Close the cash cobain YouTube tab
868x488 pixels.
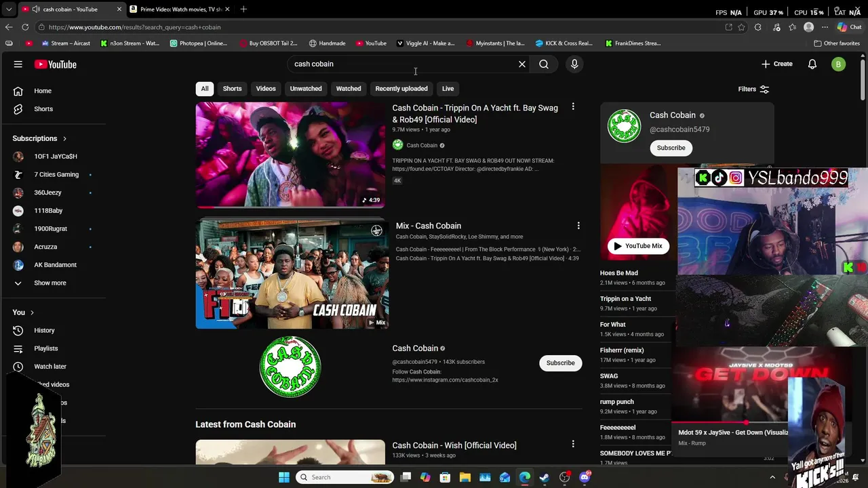(x=119, y=9)
